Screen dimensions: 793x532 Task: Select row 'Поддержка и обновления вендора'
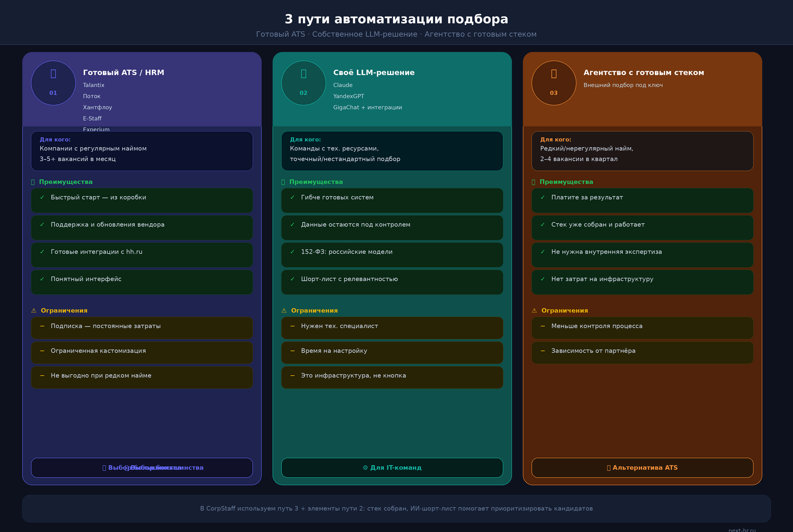click(142, 228)
